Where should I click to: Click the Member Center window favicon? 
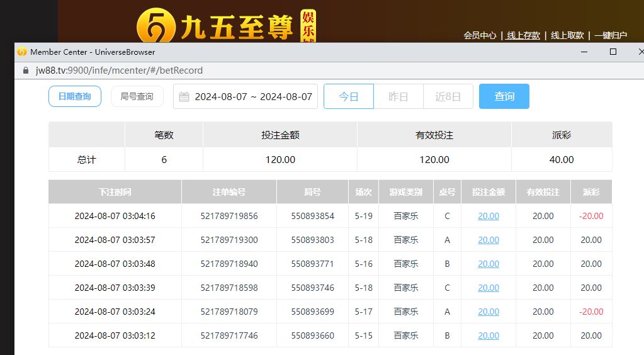(22, 52)
